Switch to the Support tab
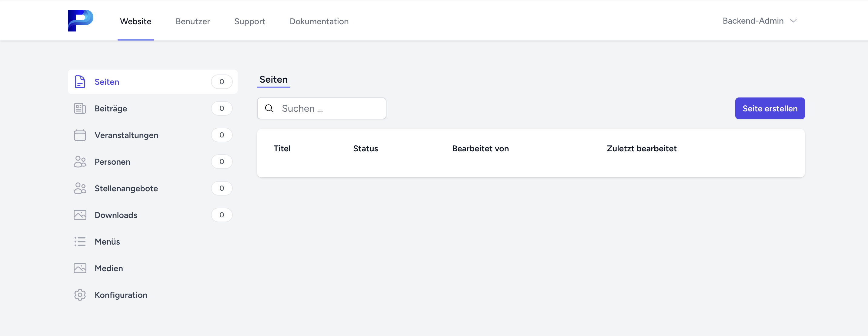 click(249, 21)
